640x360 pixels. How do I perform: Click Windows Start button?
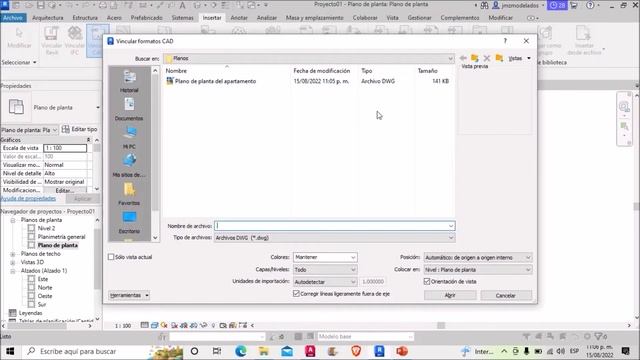(10, 351)
